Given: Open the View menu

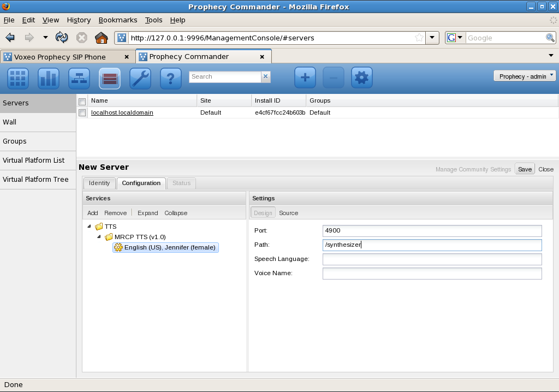Looking at the screenshot, I should (x=51, y=20).
